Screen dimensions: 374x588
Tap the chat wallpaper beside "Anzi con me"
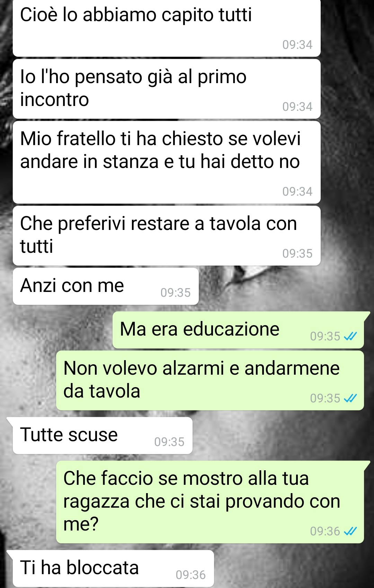[x=284, y=287]
